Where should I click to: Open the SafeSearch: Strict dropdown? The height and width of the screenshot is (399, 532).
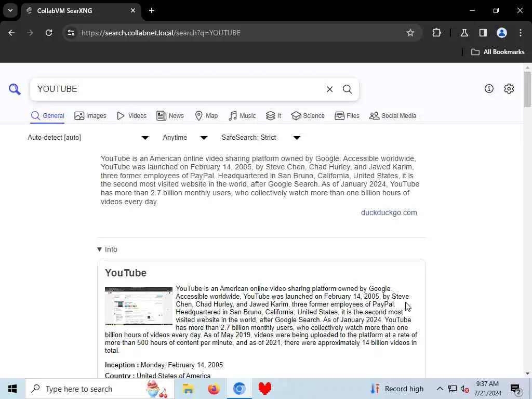261,137
